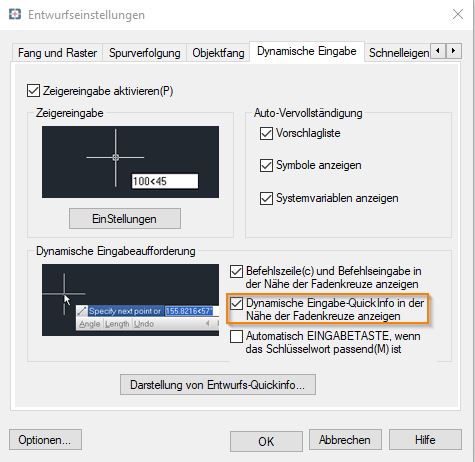Click the left tab scroll arrow

click(x=438, y=51)
